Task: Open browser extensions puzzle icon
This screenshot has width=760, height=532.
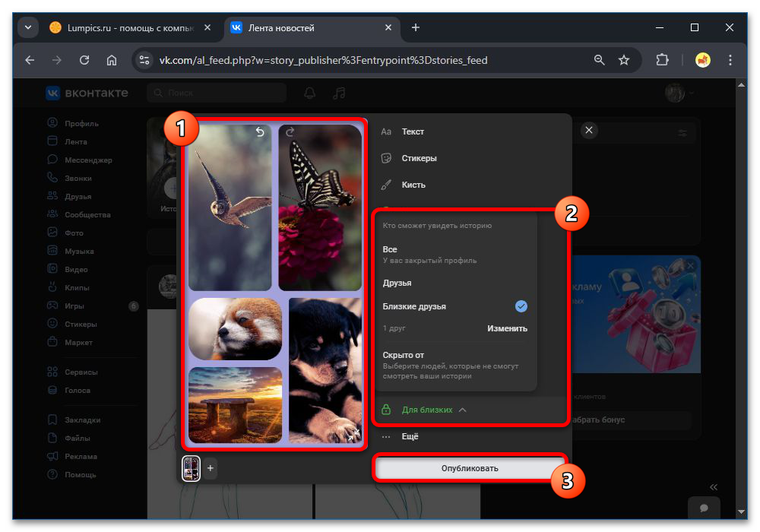Action: (662, 60)
